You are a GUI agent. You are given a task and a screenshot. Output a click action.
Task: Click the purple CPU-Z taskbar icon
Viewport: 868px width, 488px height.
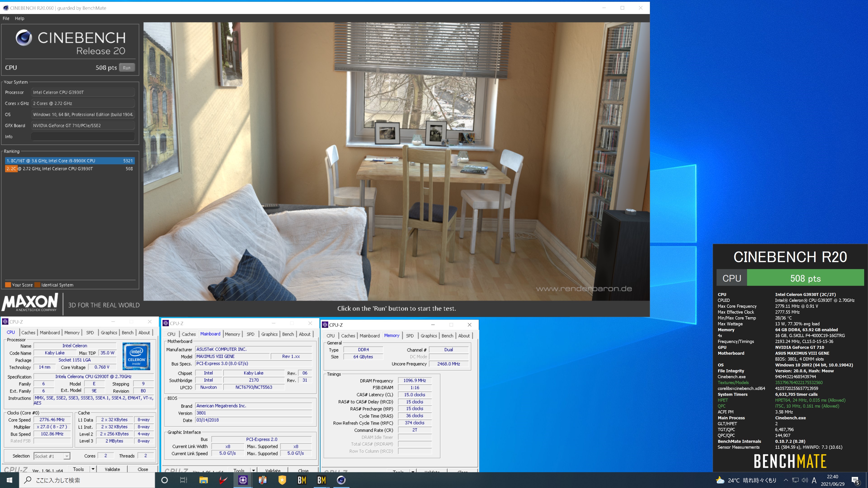[x=243, y=480]
